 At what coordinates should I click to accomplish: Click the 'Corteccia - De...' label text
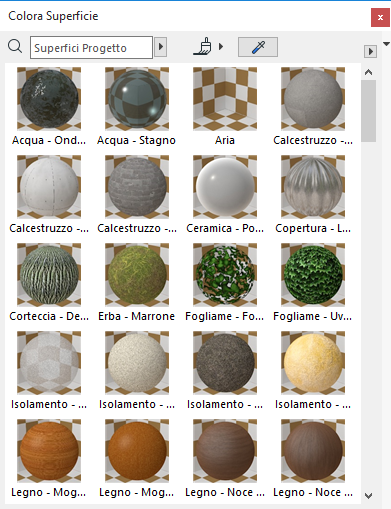pos(49,316)
